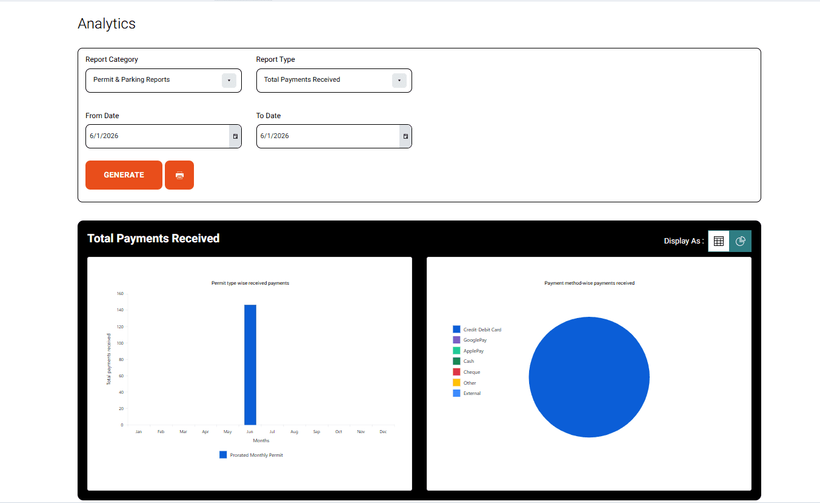Toggle Cash legend color swatch

tap(456, 361)
